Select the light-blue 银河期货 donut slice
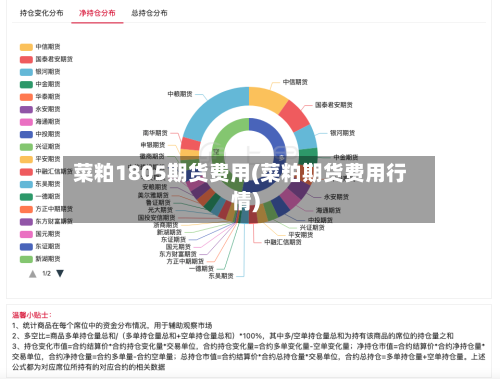The width and height of the screenshot is (500, 379). tap(306, 137)
